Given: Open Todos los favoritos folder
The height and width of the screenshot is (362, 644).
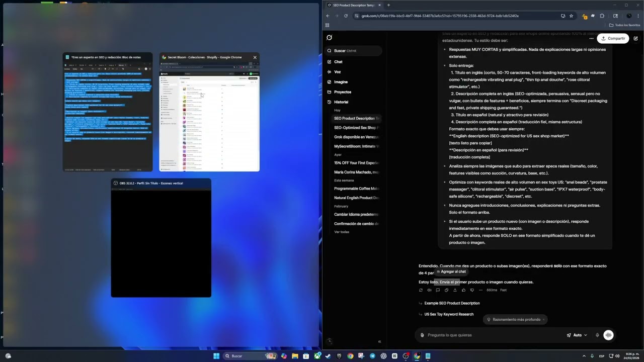Looking at the screenshot, I should 624,25.
